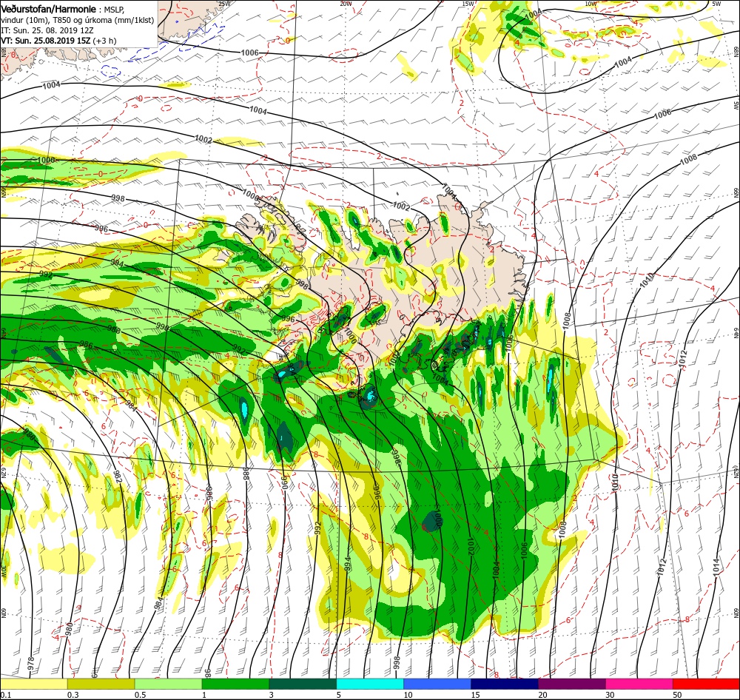Click the olive yellow 0.3–0.5 legend swatch
This screenshot has height=700, width=740.
pos(101,684)
